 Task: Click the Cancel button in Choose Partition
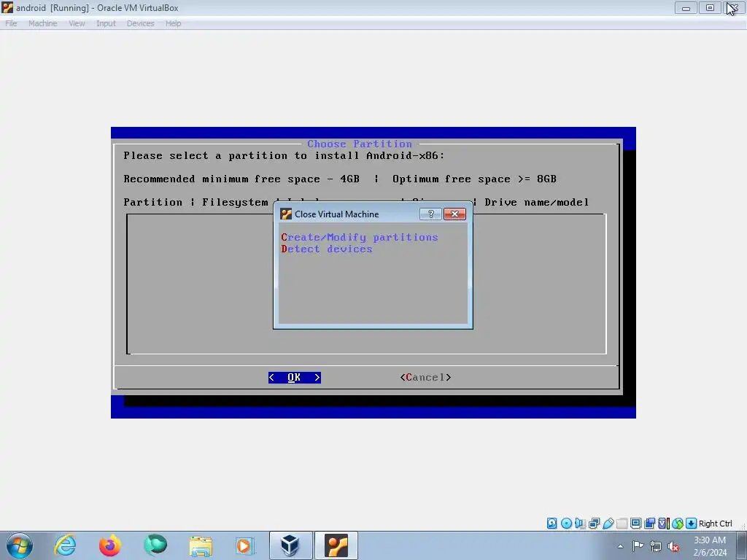pyautogui.click(x=425, y=377)
